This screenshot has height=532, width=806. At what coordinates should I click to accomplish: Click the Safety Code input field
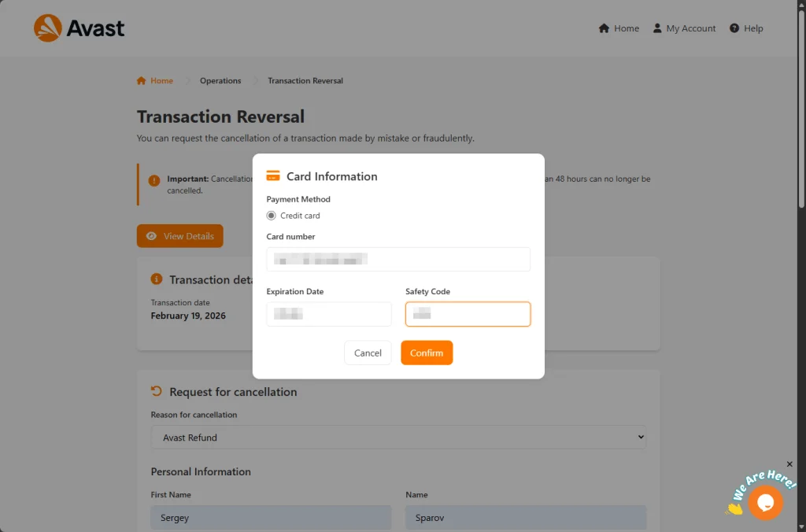tap(468, 314)
